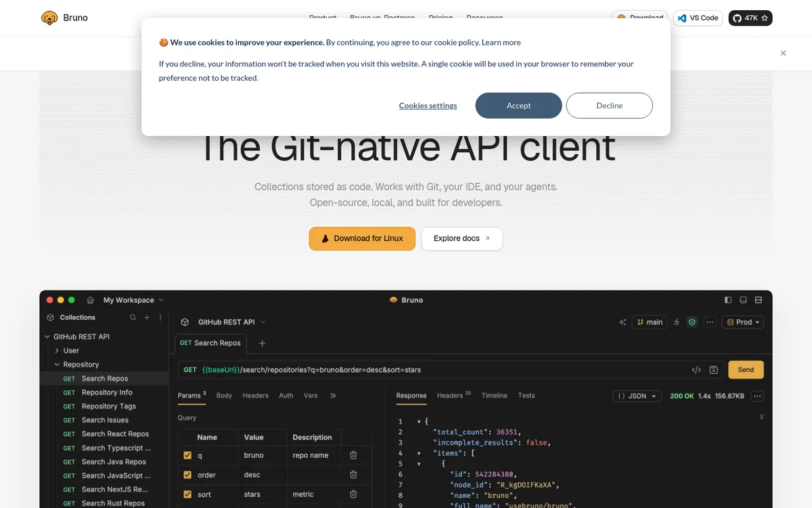This screenshot has height=508, width=812.
Task: Click the GitHub 47K stars icon button
Action: coord(750,18)
